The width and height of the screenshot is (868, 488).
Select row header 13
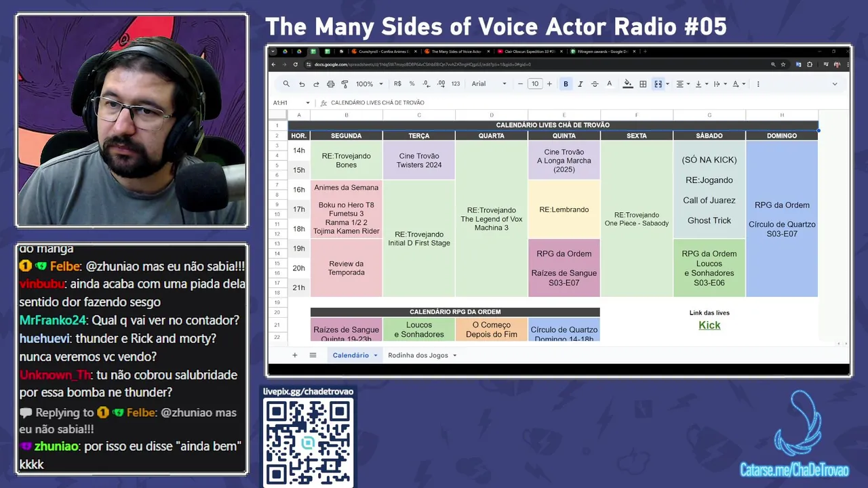277,243
